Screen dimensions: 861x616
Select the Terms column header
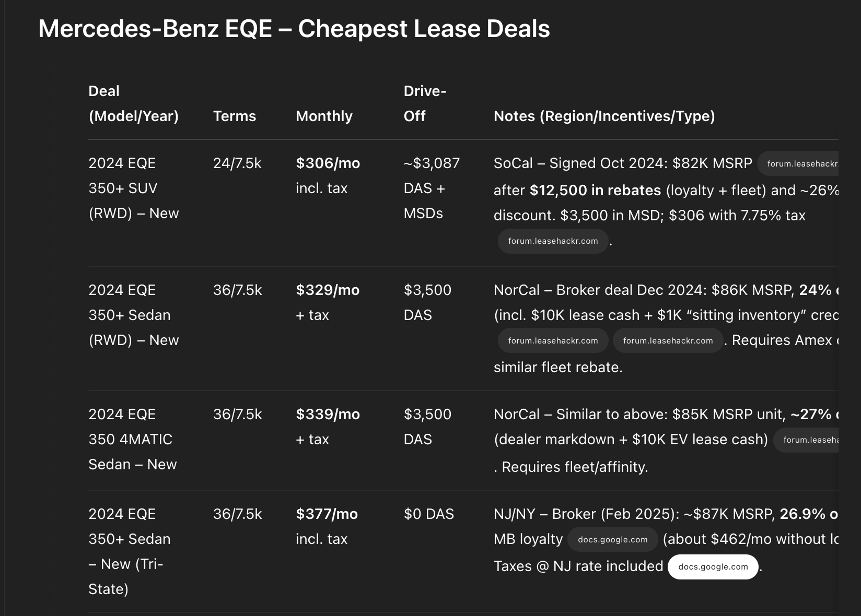point(235,116)
